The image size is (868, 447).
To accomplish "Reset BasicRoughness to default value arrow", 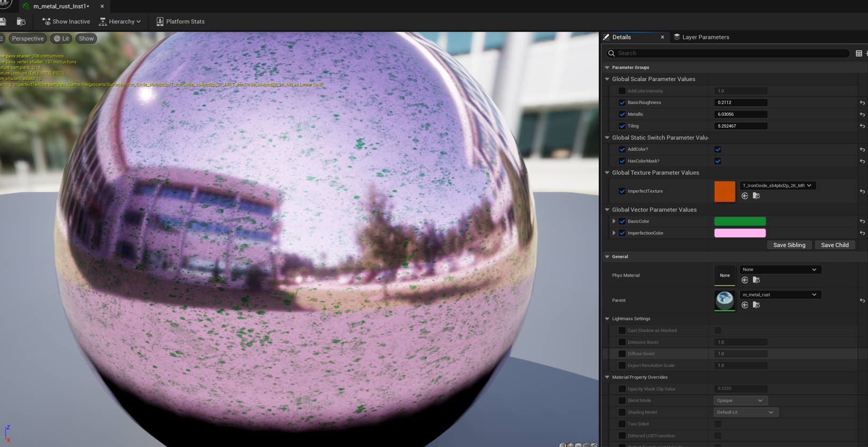I will 862,103.
